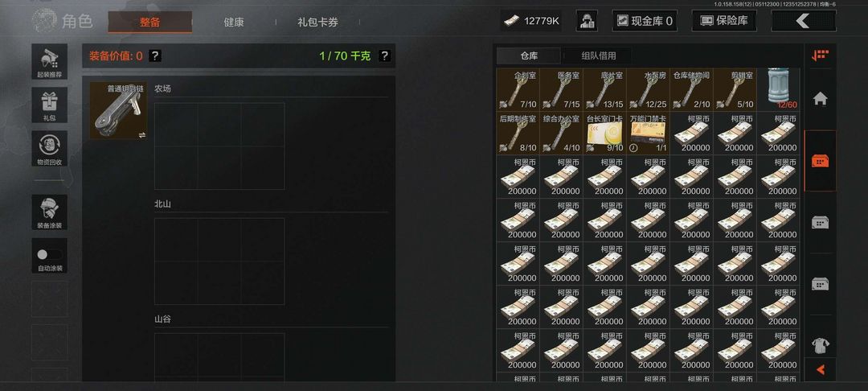Toggle the 自动涂装 auto skin switch
The height and width of the screenshot is (391, 868).
tap(49, 255)
